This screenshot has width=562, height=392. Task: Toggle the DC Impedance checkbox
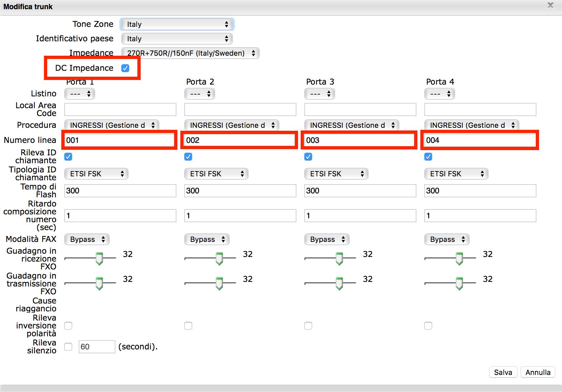(x=125, y=68)
